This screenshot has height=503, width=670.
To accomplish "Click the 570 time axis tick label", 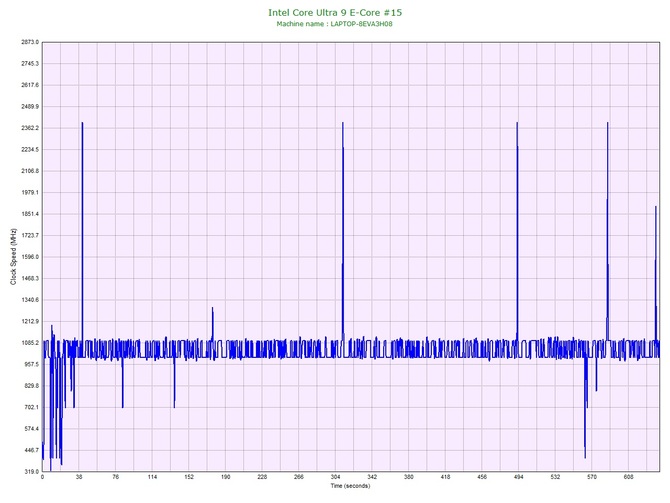I will point(592,477).
